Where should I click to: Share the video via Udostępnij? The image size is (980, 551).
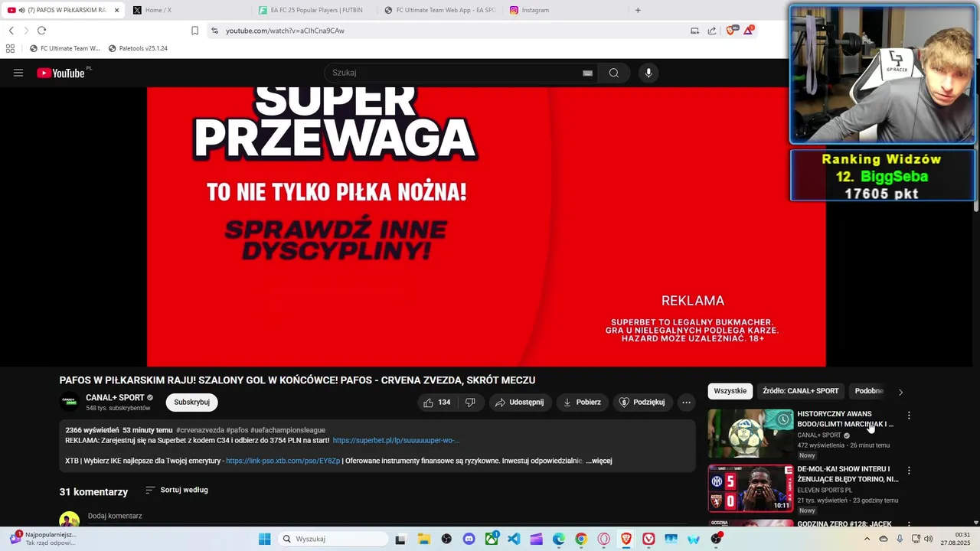[520, 402]
